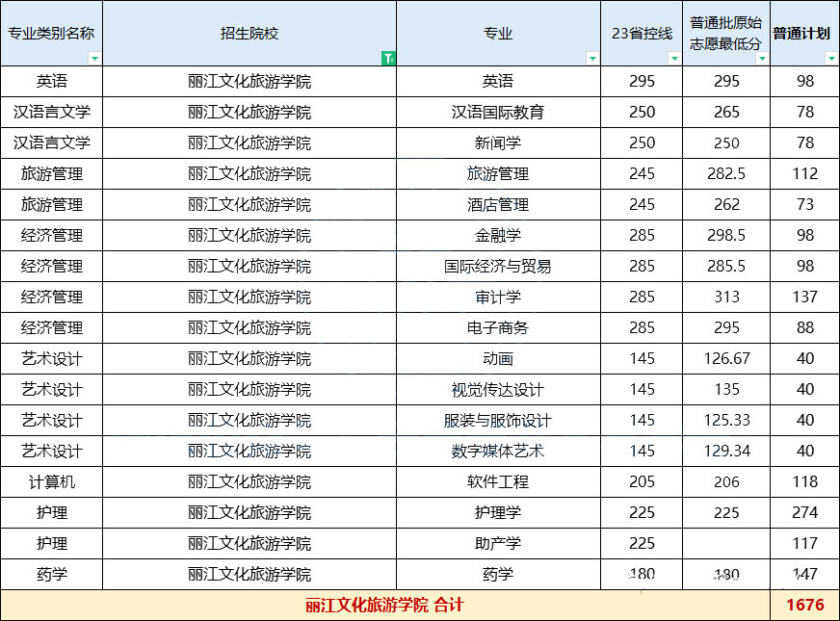Select score cell 313
This screenshot has height=621, width=840.
pyautogui.click(x=726, y=298)
